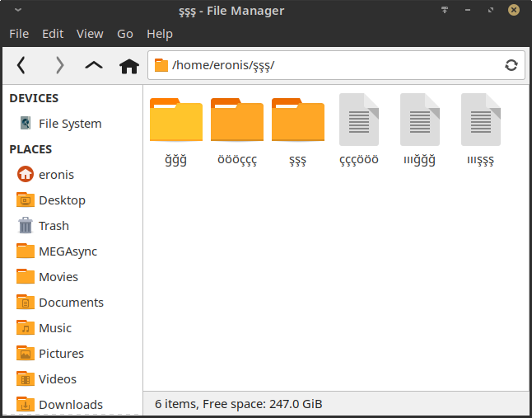This screenshot has height=418, width=532.
Task: Go up to the parent folder
Action: coord(94,65)
